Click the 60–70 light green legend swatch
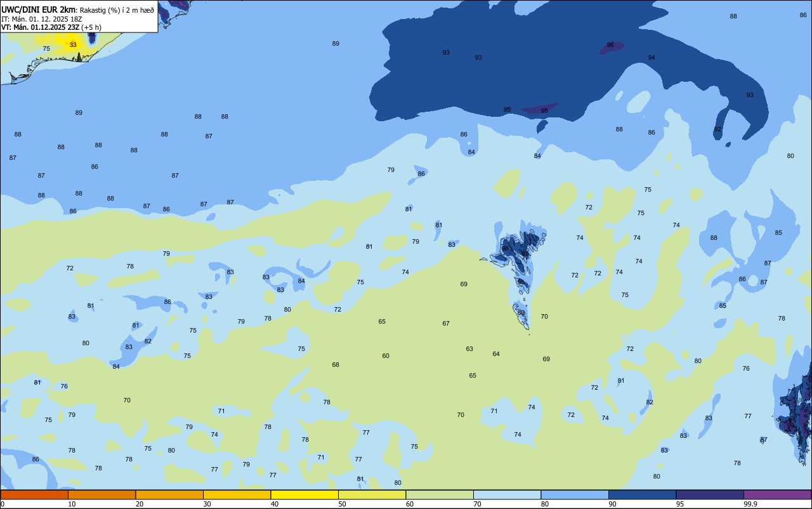Image resolution: width=812 pixels, height=509 pixels. click(440, 494)
